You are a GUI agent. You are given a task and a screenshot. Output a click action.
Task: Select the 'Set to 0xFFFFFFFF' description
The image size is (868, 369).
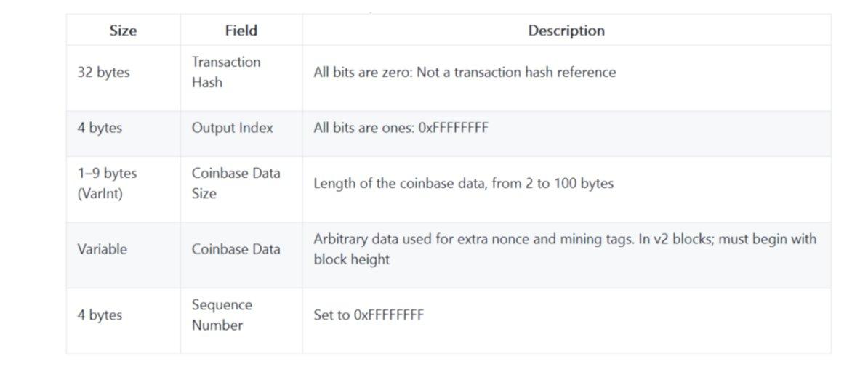pyautogui.click(x=368, y=315)
